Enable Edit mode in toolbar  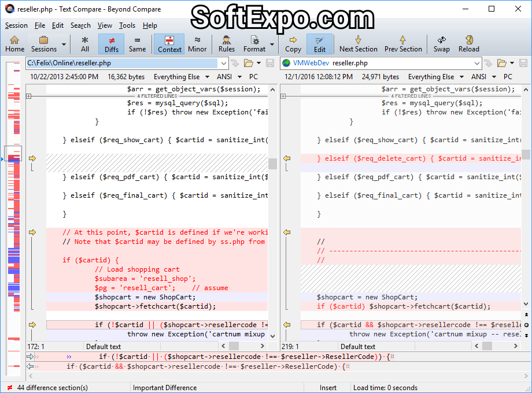pos(319,44)
